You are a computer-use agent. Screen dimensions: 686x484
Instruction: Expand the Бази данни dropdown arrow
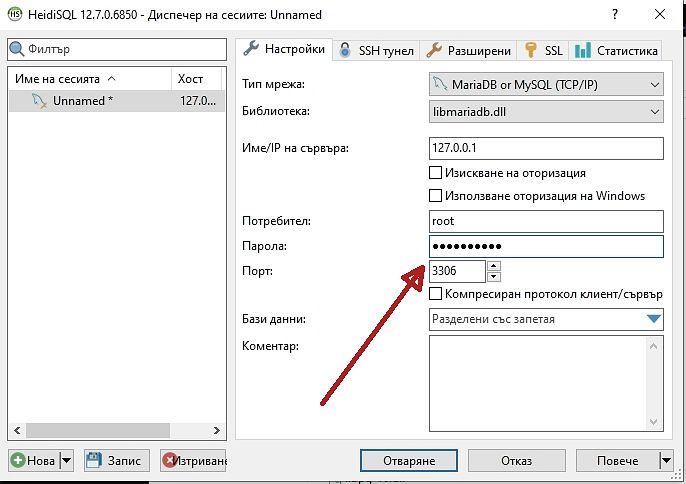click(654, 319)
